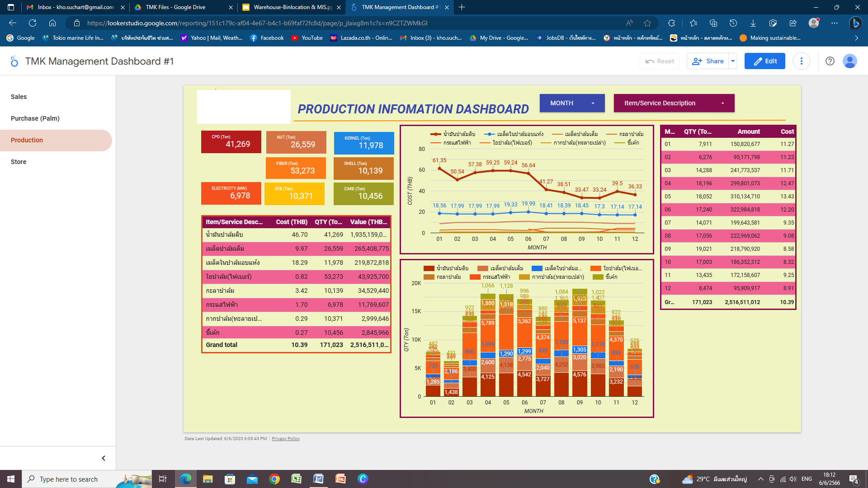868x488 pixels.
Task: Expand the MONTH filter dropdown
Action: tap(572, 103)
